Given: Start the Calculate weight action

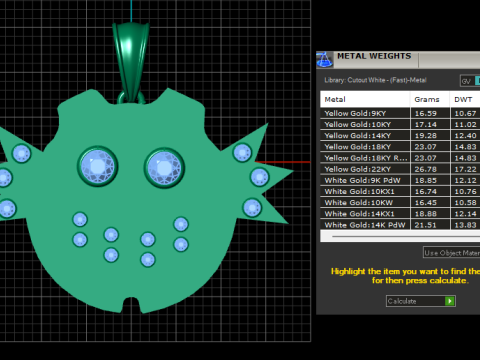Looking at the screenshot, I should [x=421, y=301].
